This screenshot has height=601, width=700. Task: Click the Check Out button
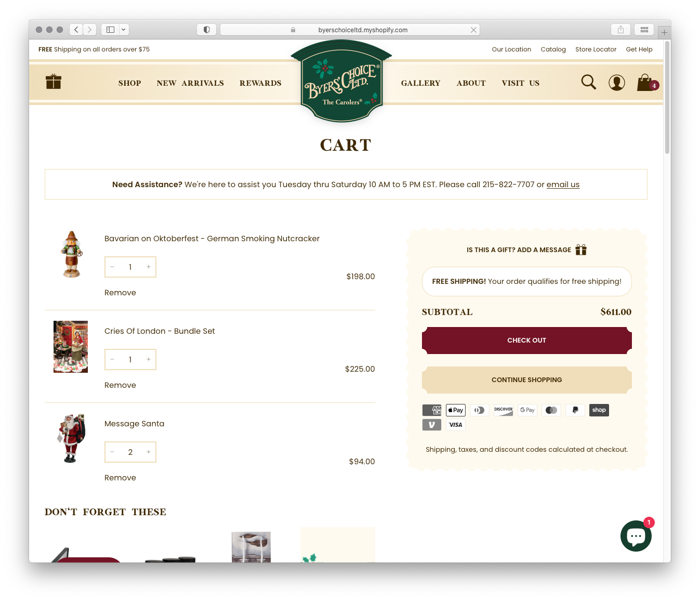[x=527, y=341]
